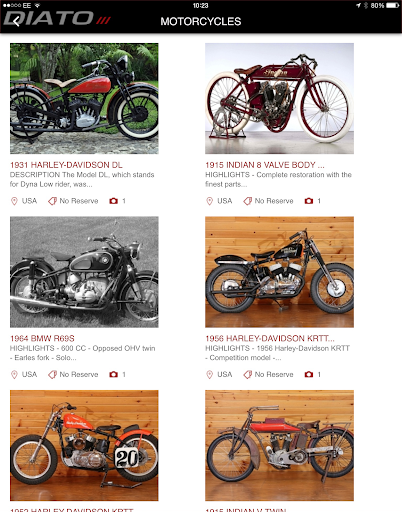Image resolution: width=402 pixels, height=512 pixels.
Task: Click location pin icon under 1931 Harley-Davidson DL
Action: [x=14, y=201]
